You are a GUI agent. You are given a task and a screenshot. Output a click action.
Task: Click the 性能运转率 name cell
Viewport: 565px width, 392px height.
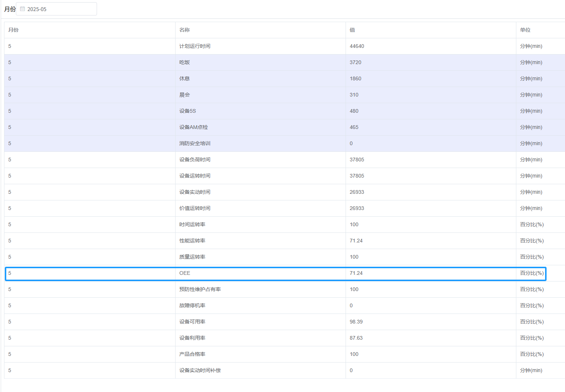pyautogui.click(x=192, y=241)
